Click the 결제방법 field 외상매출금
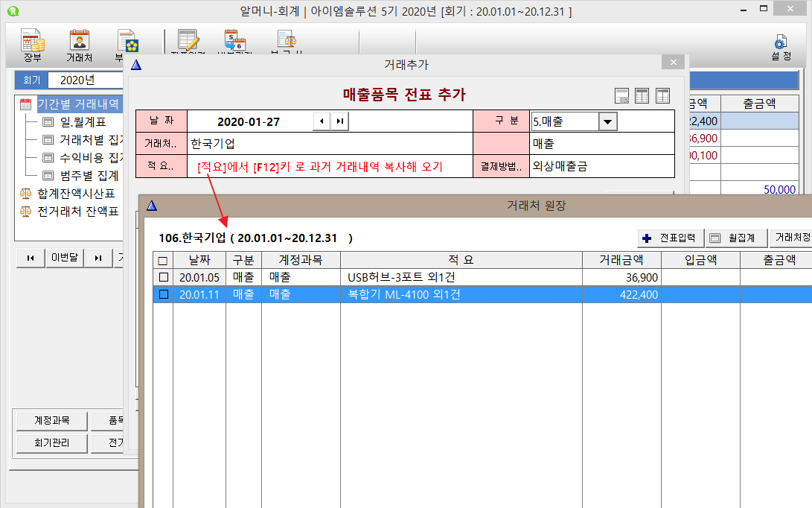 [602, 166]
